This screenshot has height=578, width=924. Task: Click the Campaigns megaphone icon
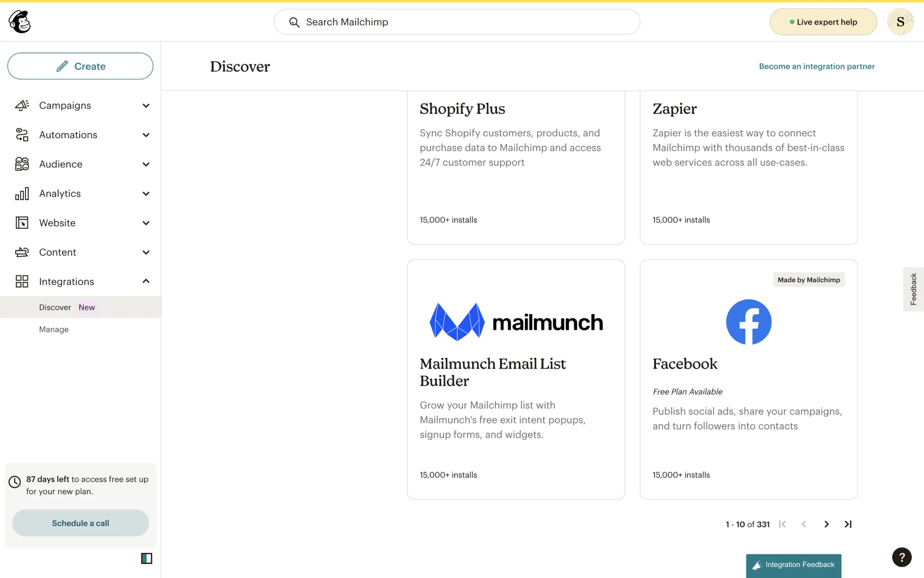coord(22,105)
